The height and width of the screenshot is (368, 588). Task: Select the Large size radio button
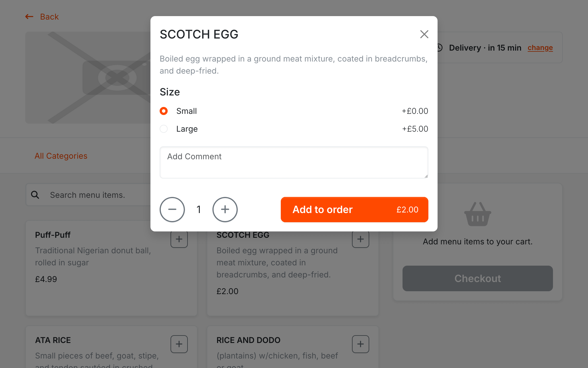[x=164, y=129]
